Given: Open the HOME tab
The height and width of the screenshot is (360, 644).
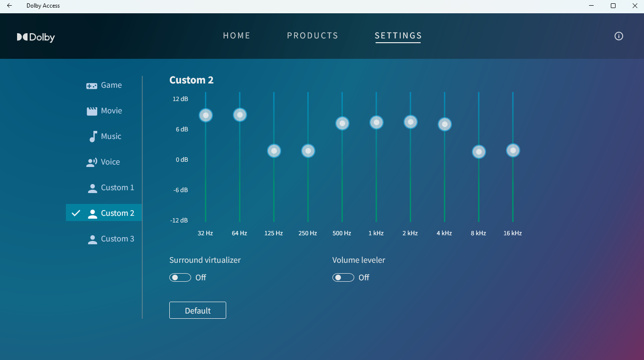Looking at the screenshot, I should click(x=237, y=36).
